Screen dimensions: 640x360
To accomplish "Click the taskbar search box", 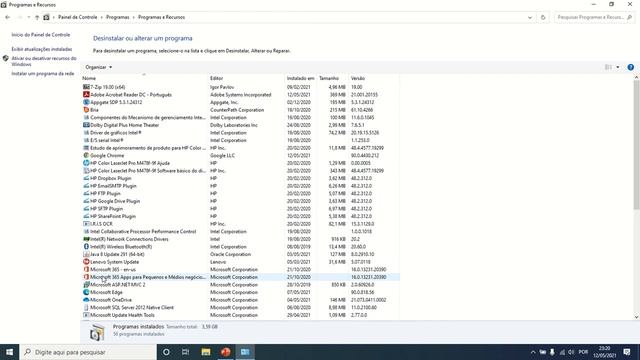I will 88,352.
